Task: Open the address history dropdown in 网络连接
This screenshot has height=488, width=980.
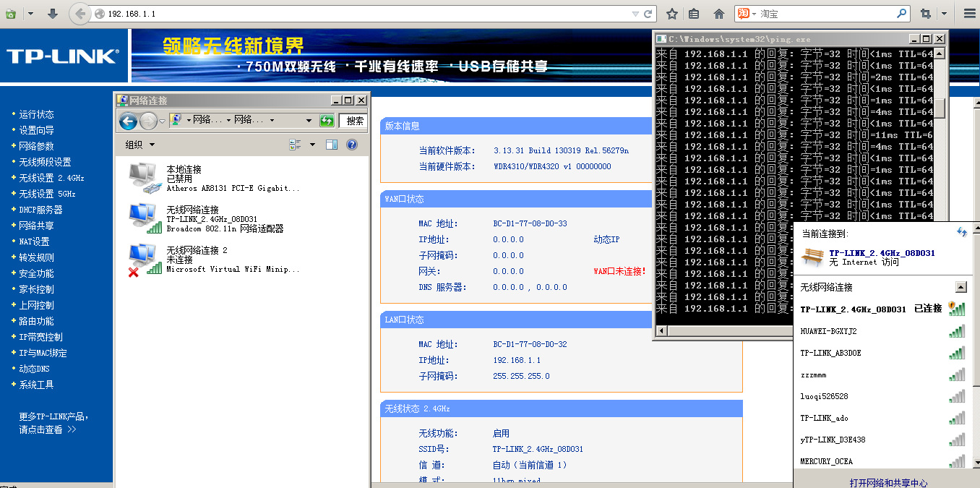Action: (309, 121)
